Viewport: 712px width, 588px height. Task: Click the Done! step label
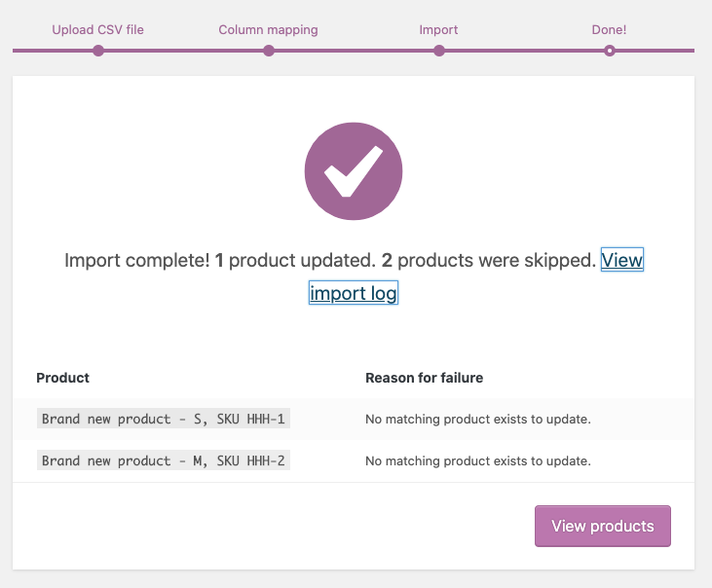609,29
